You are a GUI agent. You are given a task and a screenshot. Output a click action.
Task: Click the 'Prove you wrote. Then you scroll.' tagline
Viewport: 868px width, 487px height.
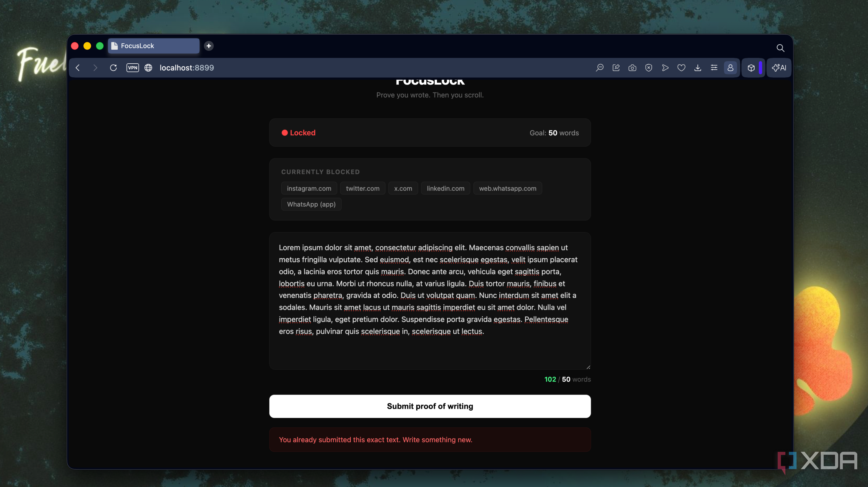[430, 95]
